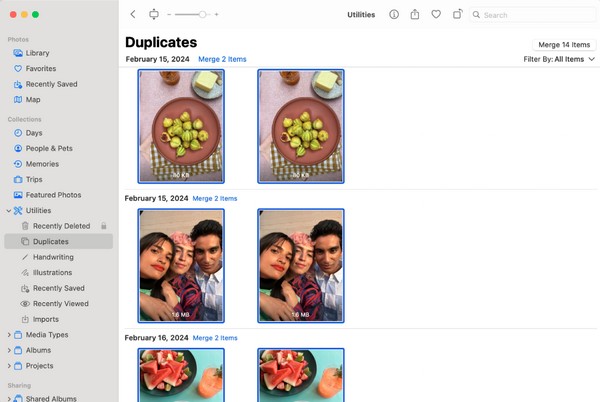Image resolution: width=600 pixels, height=402 pixels.
Task: Click the heart Favorite icon in toolbar
Action: pyautogui.click(x=436, y=15)
